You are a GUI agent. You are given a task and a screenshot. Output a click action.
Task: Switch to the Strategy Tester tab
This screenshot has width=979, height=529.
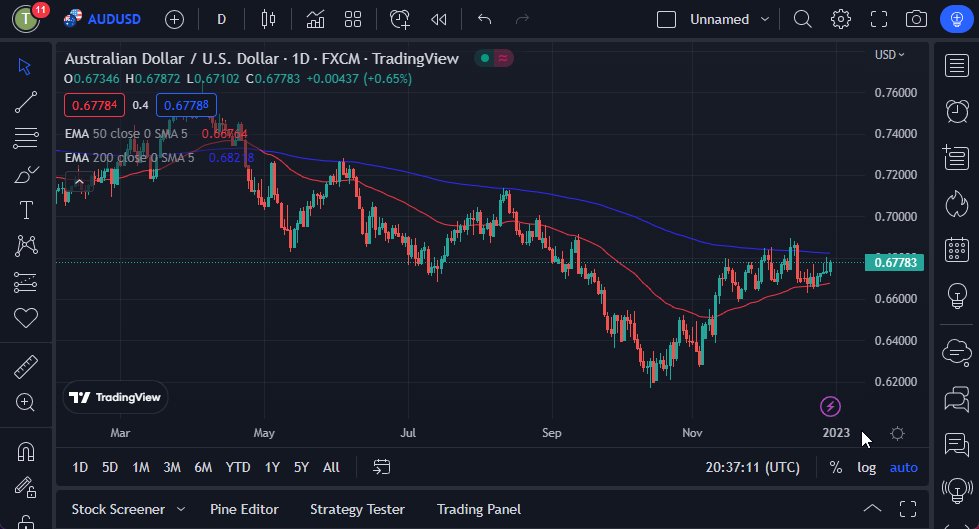click(x=356, y=509)
